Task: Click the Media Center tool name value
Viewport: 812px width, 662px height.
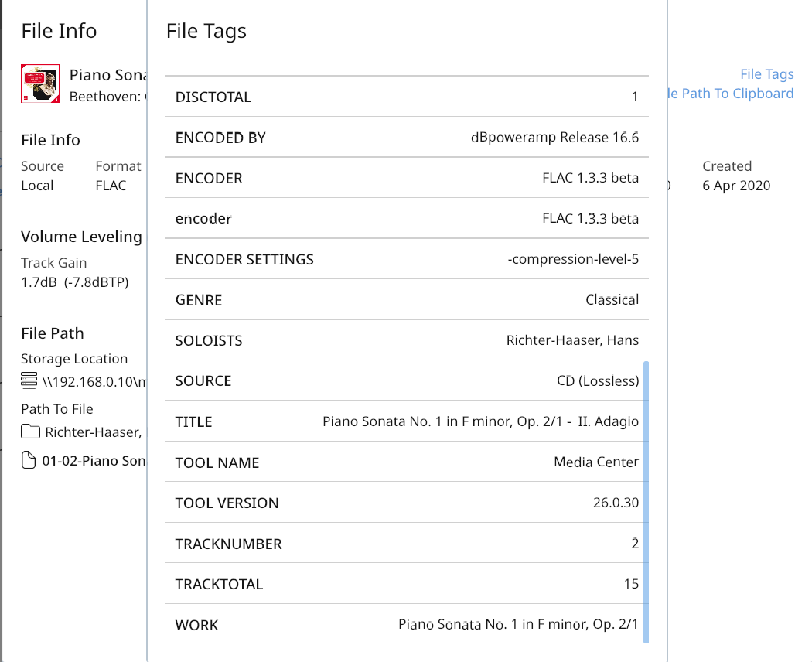Action: pos(596,462)
